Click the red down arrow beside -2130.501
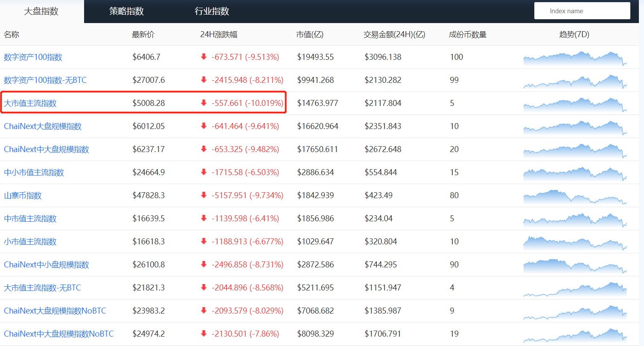Screen dimensions: 644x346 coord(204,334)
